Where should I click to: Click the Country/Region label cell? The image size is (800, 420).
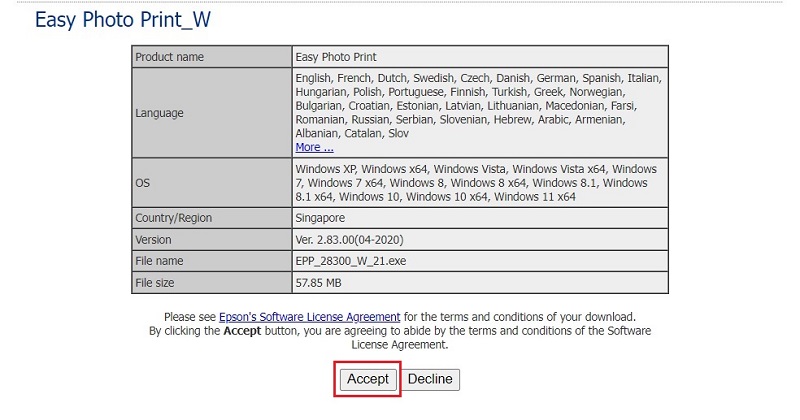click(212, 218)
